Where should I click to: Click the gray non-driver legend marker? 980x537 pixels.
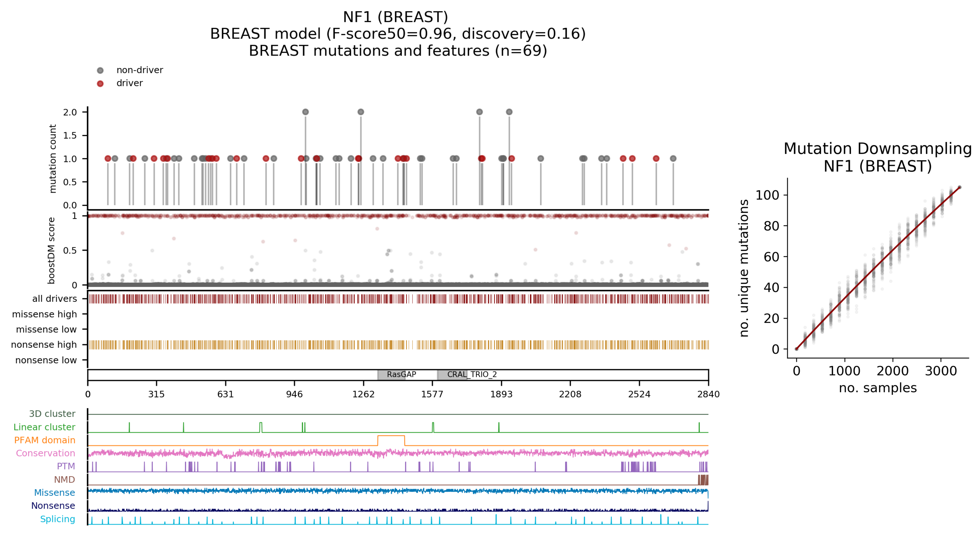(x=100, y=70)
